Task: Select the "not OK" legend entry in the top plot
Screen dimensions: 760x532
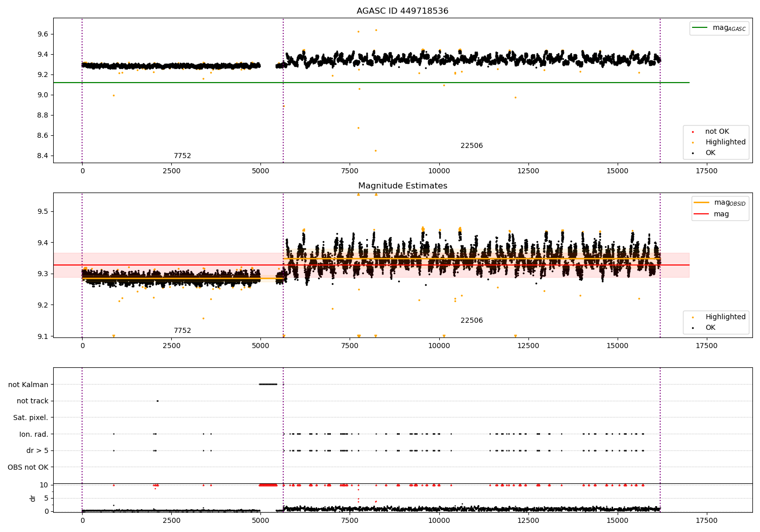Action: coord(717,132)
